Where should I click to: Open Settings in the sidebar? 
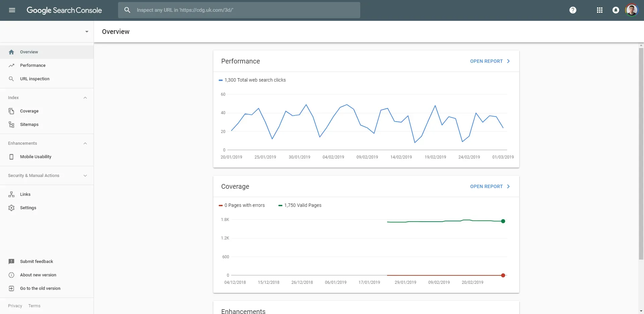[x=47, y=208]
